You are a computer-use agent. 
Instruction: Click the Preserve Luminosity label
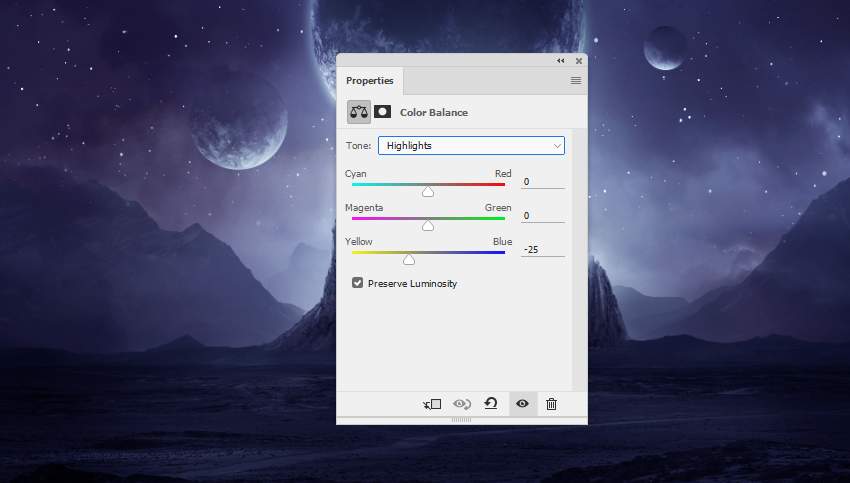click(x=412, y=284)
